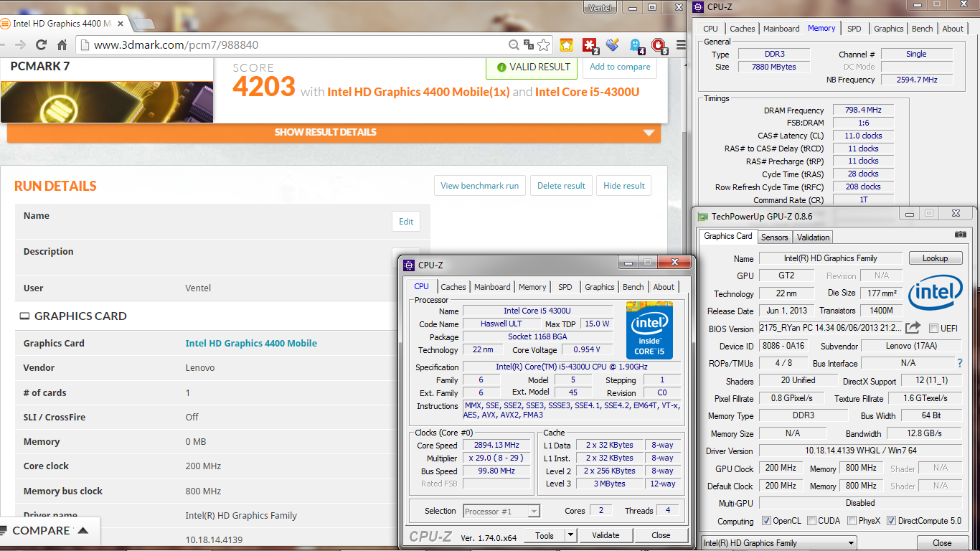Click the monitor icon beside Graphics Card heading
The width and height of the screenshot is (980, 551).
tap(24, 316)
